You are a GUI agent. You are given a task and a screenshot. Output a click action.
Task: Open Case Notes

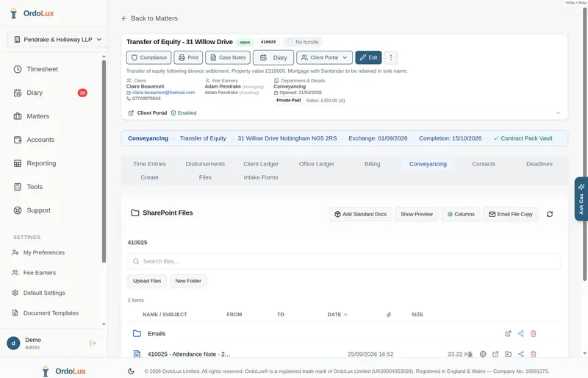[228, 57]
